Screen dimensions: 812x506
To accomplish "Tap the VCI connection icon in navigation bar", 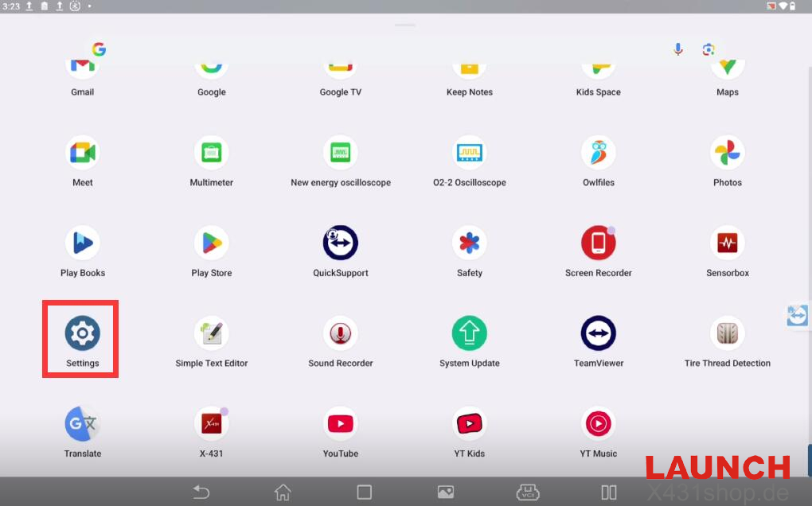I will pos(528,492).
